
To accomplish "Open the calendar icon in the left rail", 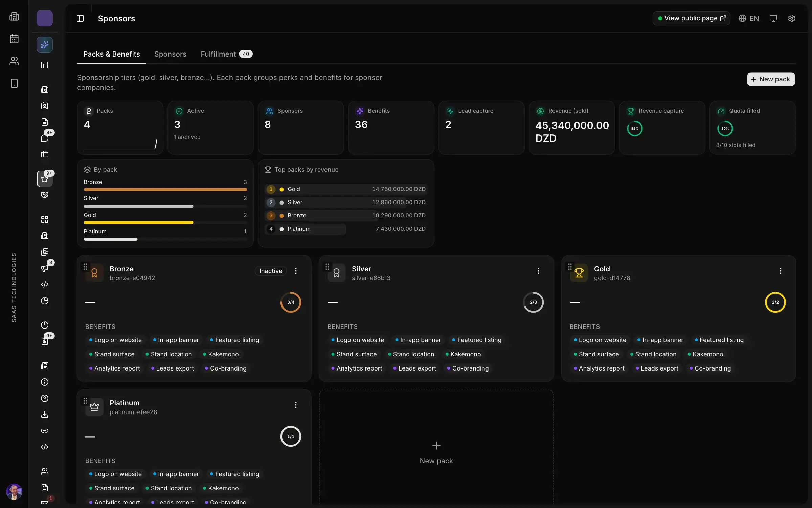I will [x=14, y=39].
